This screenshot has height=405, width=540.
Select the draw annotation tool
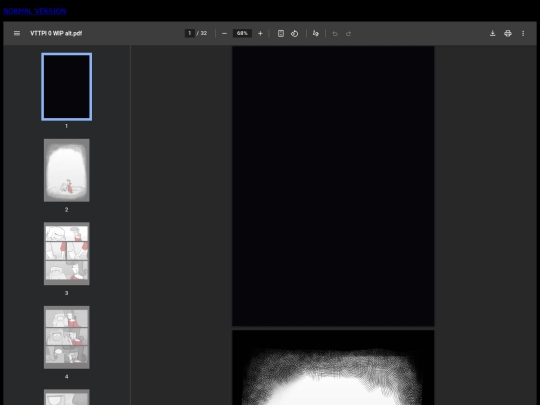[315, 33]
